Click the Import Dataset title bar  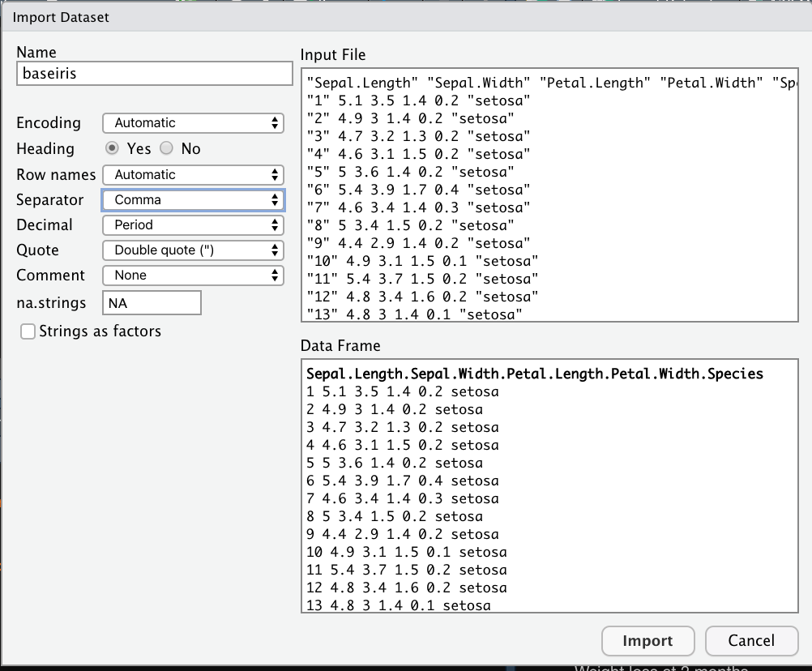[405, 16]
